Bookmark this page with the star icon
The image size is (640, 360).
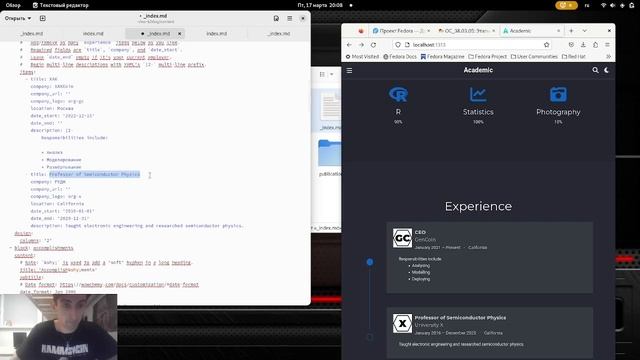[x=547, y=44]
